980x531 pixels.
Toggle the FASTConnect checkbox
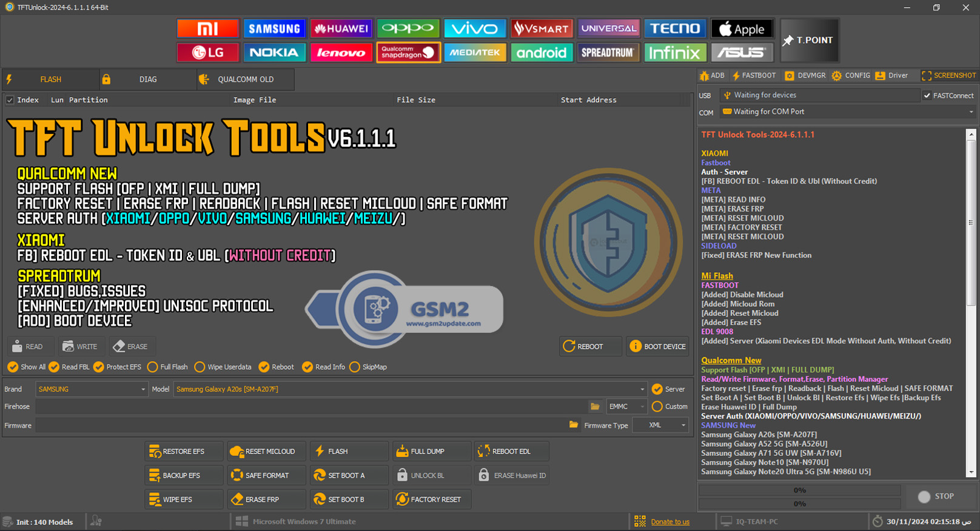coord(927,95)
